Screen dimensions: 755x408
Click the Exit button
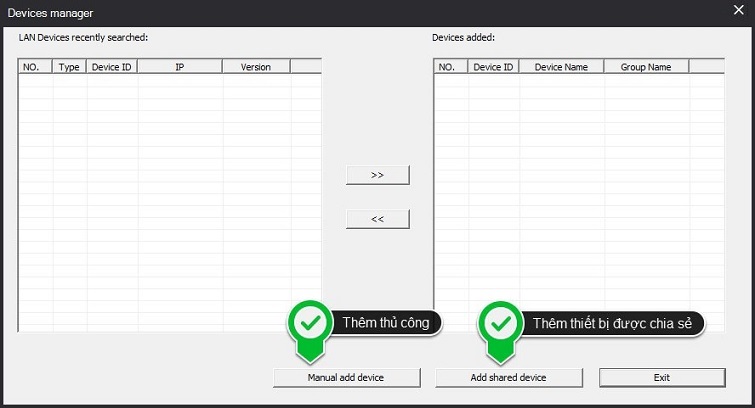coord(661,377)
